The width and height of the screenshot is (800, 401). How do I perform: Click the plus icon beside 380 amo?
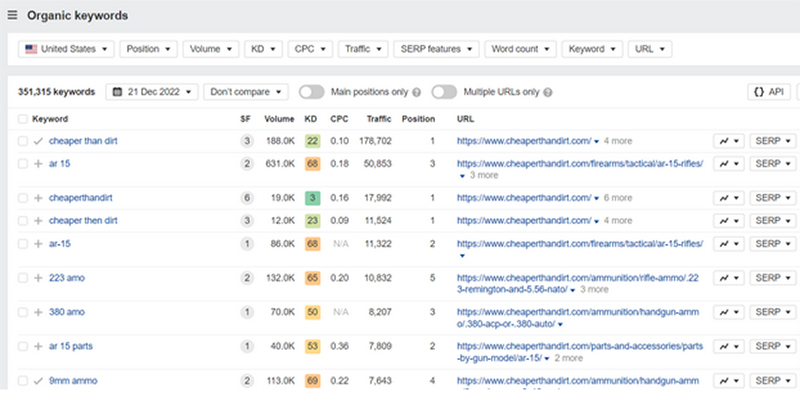coord(38,312)
